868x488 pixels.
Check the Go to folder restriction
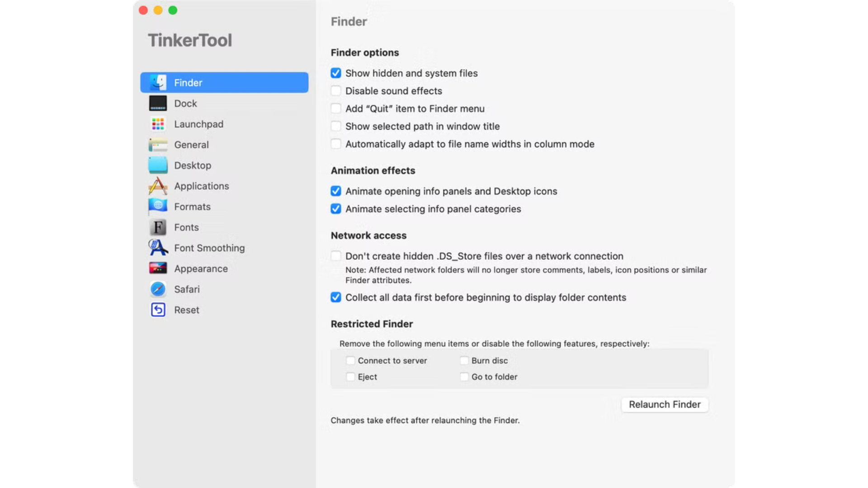click(x=464, y=377)
